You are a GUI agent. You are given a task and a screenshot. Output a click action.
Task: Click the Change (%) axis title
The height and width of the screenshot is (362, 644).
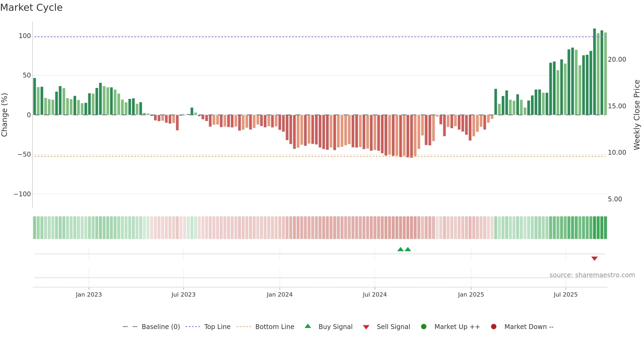tap(4, 115)
